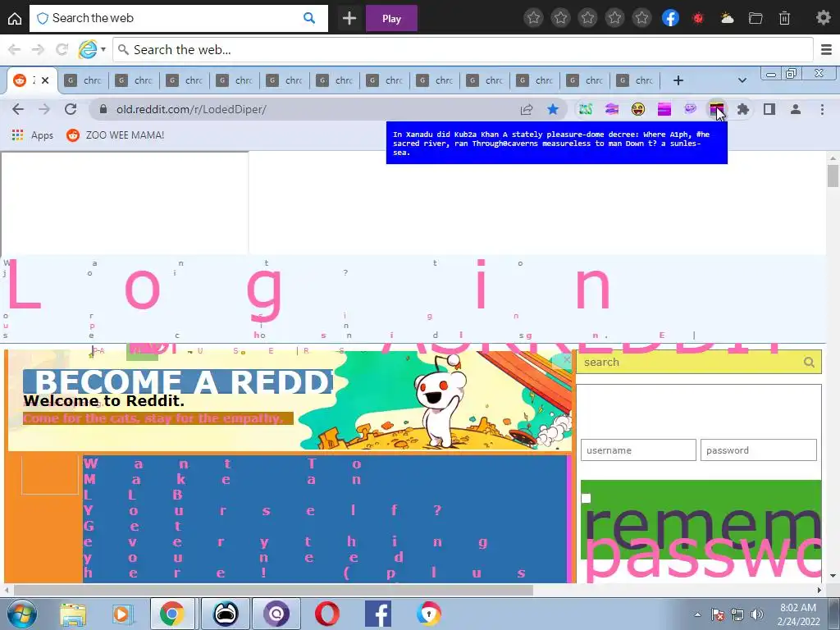Show hidden tray icons arrow
The width and height of the screenshot is (840, 630).
pyautogui.click(x=697, y=614)
